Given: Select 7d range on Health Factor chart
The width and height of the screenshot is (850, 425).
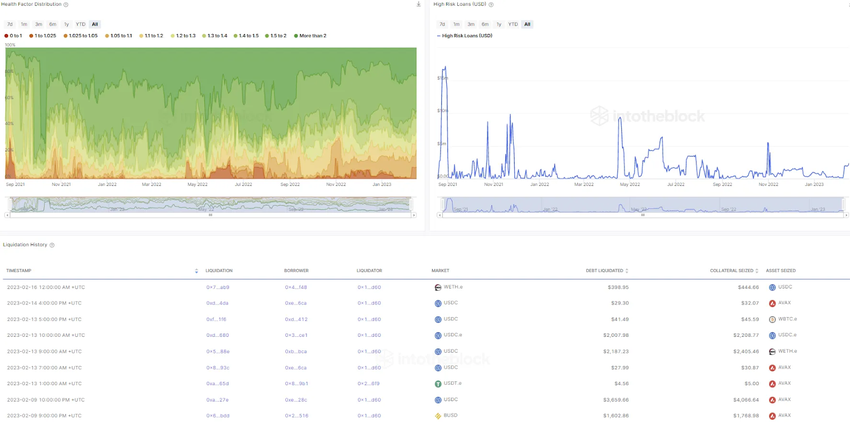Looking at the screenshot, I should [x=10, y=24].
